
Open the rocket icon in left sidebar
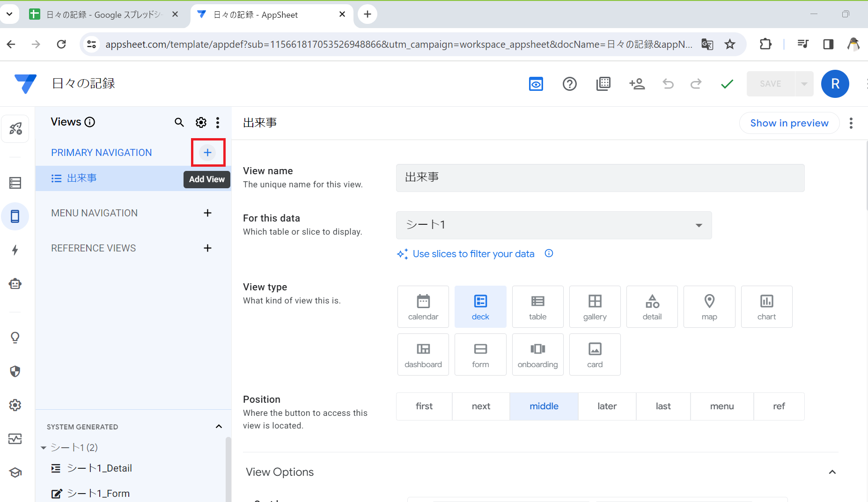point(15,128)
